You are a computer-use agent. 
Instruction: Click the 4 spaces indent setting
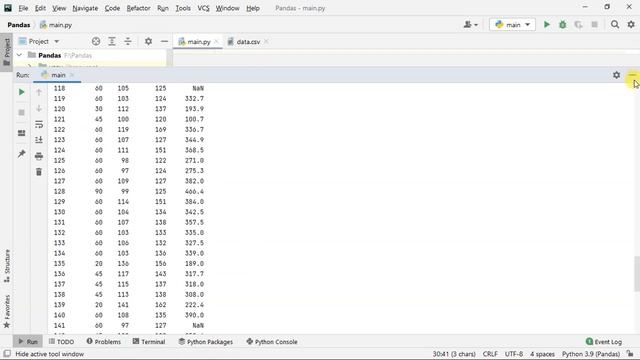coord(542,354)
